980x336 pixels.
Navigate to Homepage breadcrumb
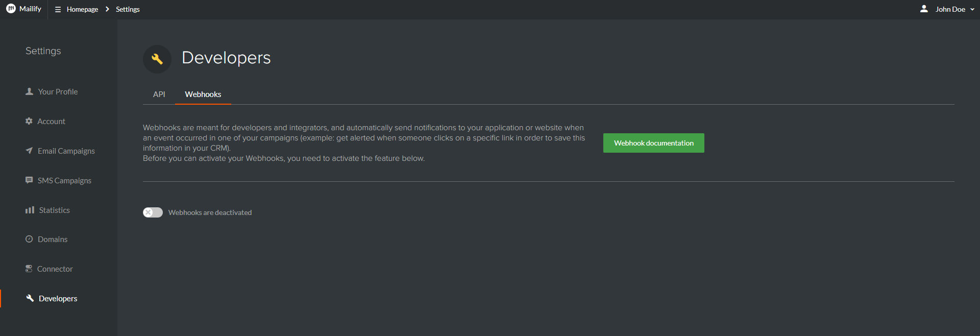click(82, 9)
